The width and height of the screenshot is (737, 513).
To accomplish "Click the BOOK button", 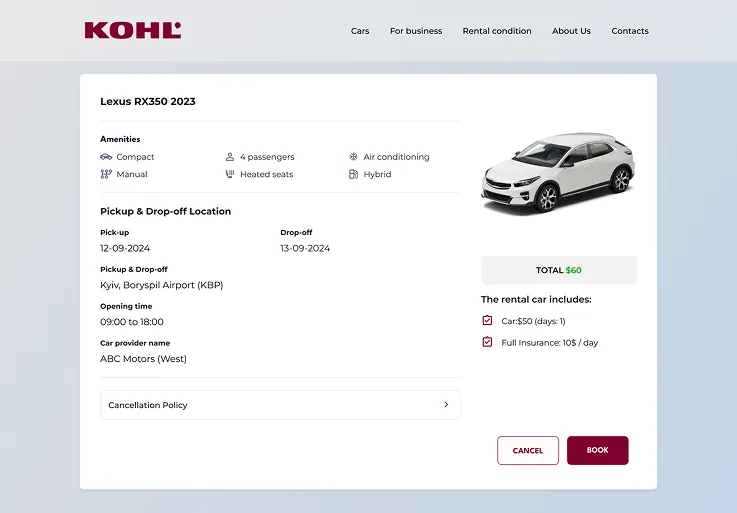I will tap(597, 450).
